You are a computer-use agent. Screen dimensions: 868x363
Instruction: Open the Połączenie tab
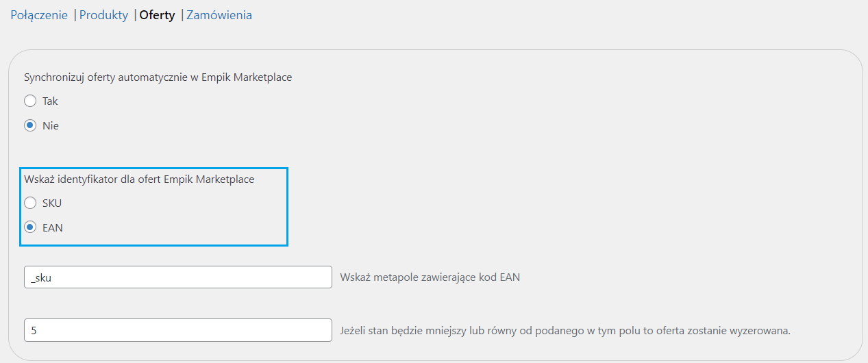pos(38,15)
